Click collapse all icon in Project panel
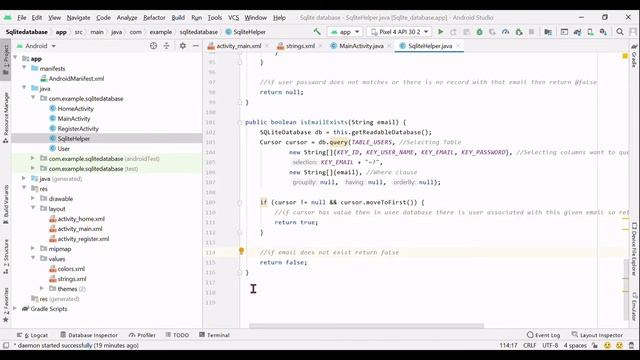This screenshot has width=640, height=360. point(167,46)
